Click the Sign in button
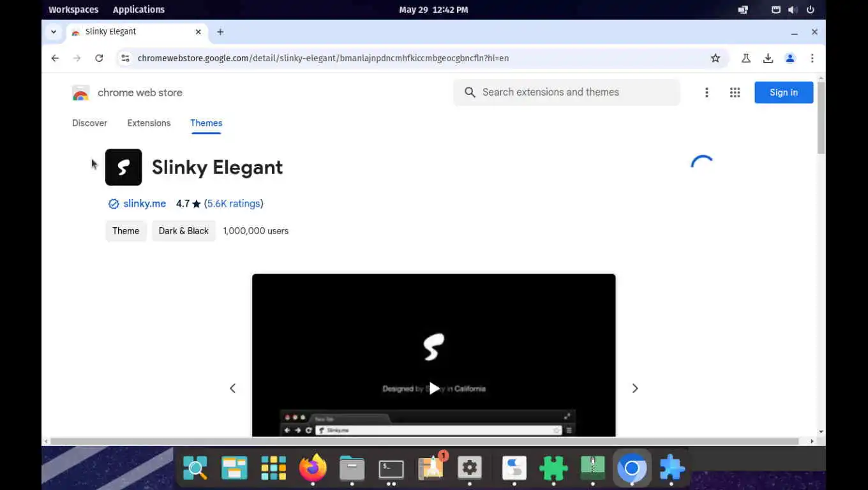This screenshot has height=490, width=868. [784, 93]
